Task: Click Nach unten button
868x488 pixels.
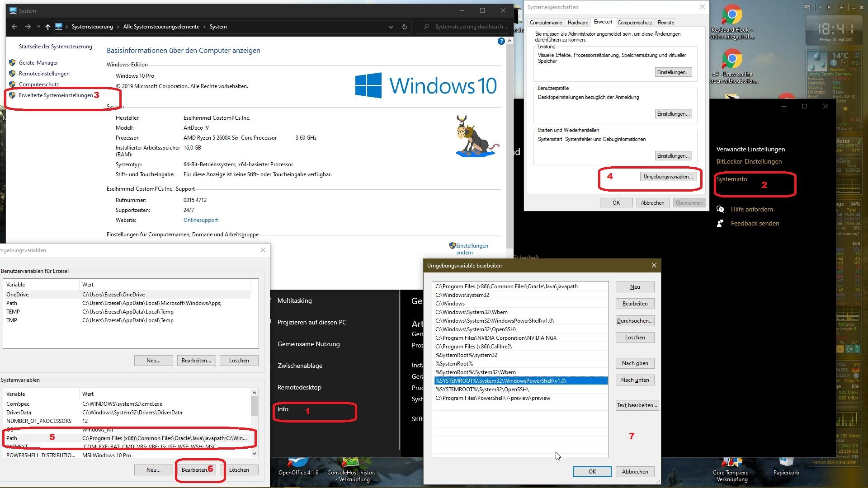Action: (x=635, y=380)
